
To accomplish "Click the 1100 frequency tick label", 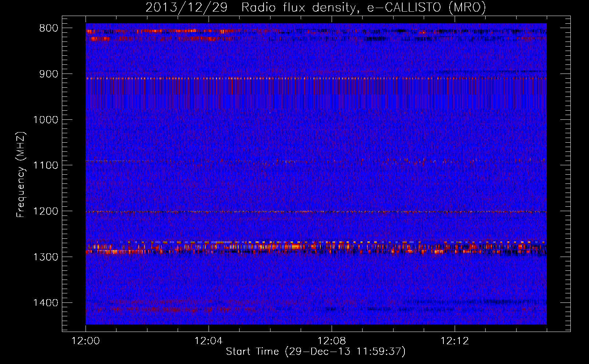I will 46,165.
